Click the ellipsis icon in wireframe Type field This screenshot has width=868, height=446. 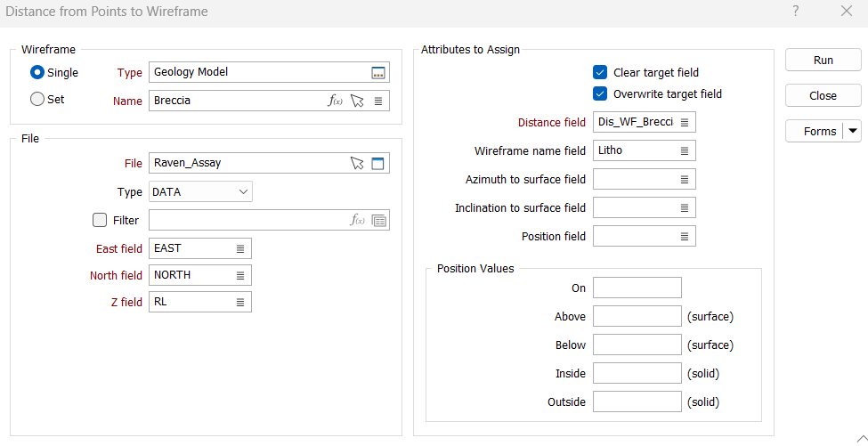point(378,73)
